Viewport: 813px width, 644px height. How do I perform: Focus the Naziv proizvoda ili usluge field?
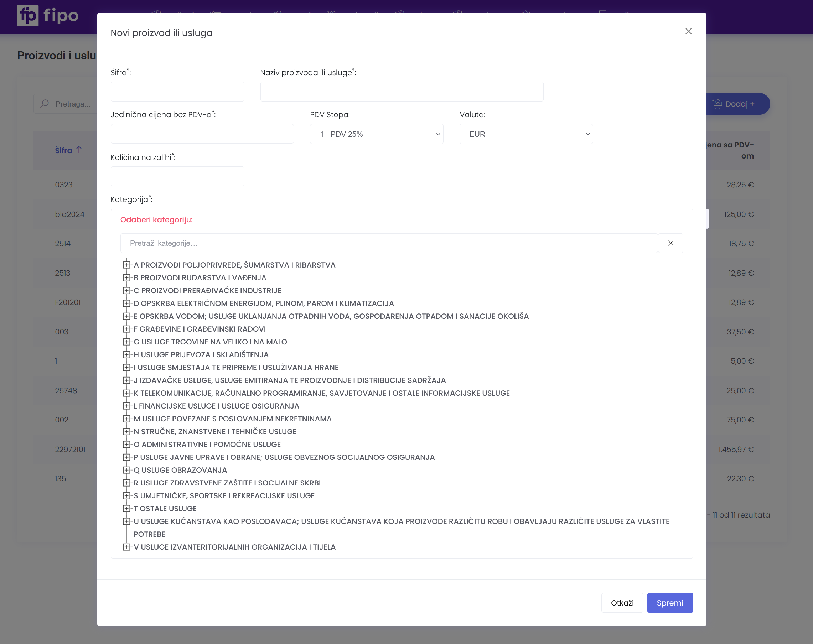click(401, 92)
